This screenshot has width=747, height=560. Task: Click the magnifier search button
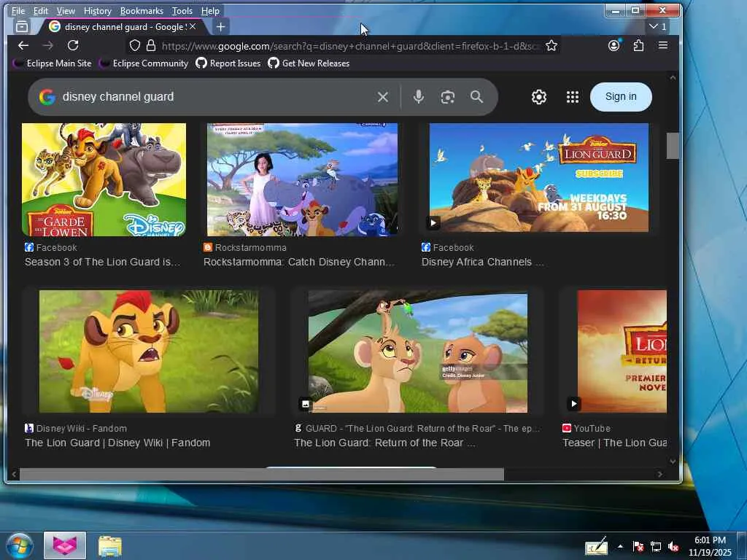click(476, 97)
